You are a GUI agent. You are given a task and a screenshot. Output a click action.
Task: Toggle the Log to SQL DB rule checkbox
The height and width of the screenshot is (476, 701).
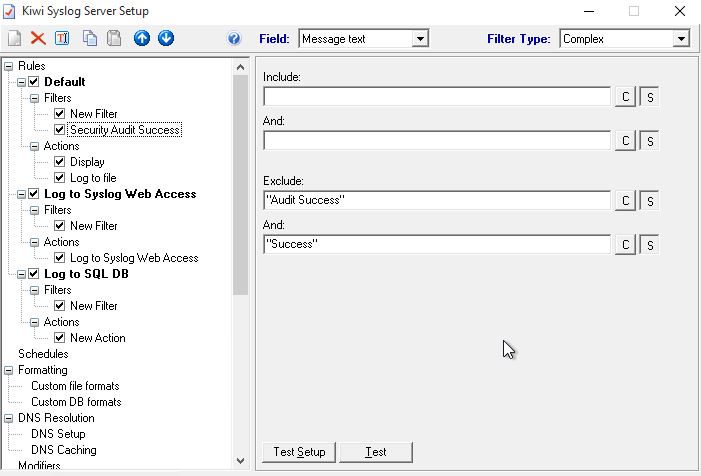pyautogui.click(x=34, y=274)
